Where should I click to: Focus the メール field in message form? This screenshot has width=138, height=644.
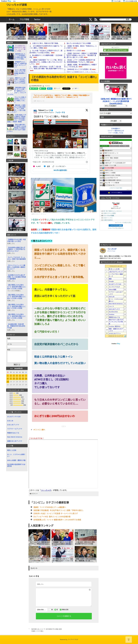[x=17, y=347]
